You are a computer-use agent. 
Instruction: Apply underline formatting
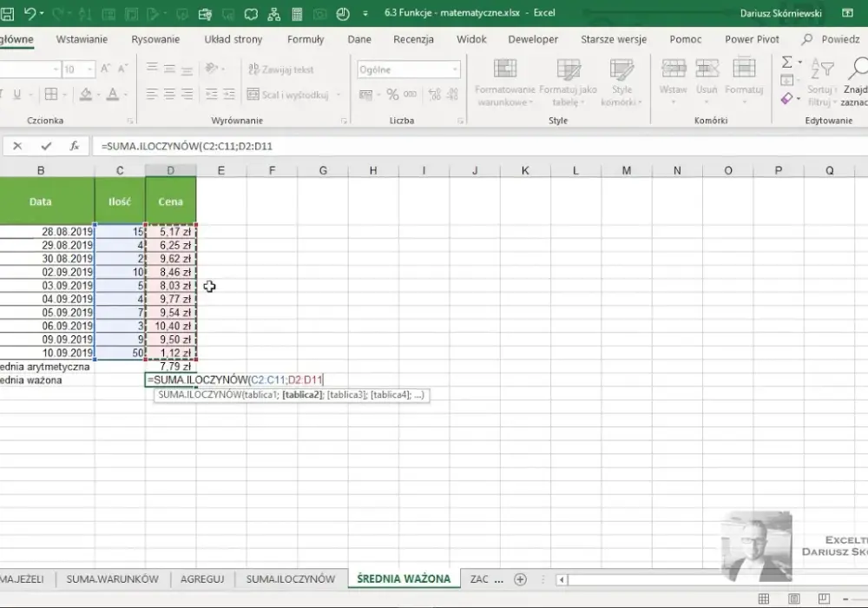[x=17, y=94]
